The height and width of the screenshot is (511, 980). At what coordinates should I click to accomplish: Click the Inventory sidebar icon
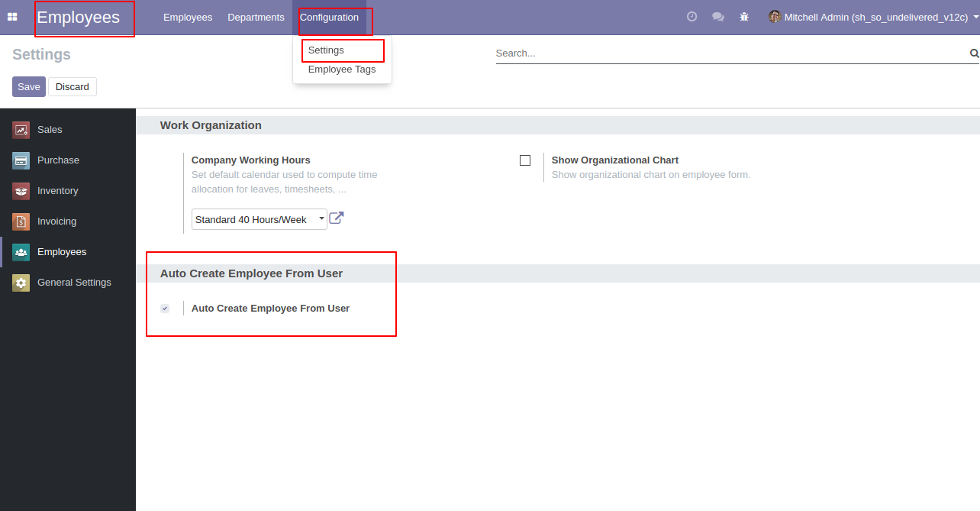[21, 191]
